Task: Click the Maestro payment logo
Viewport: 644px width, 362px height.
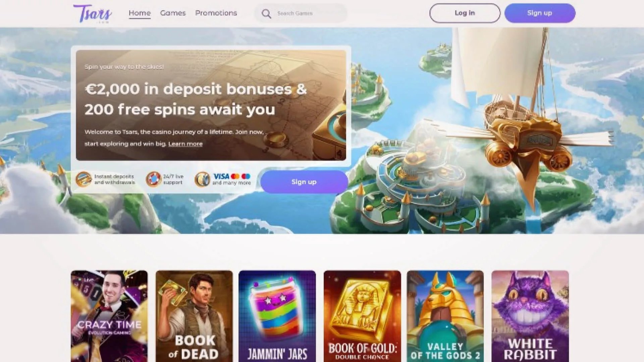Action: (246, 176)
